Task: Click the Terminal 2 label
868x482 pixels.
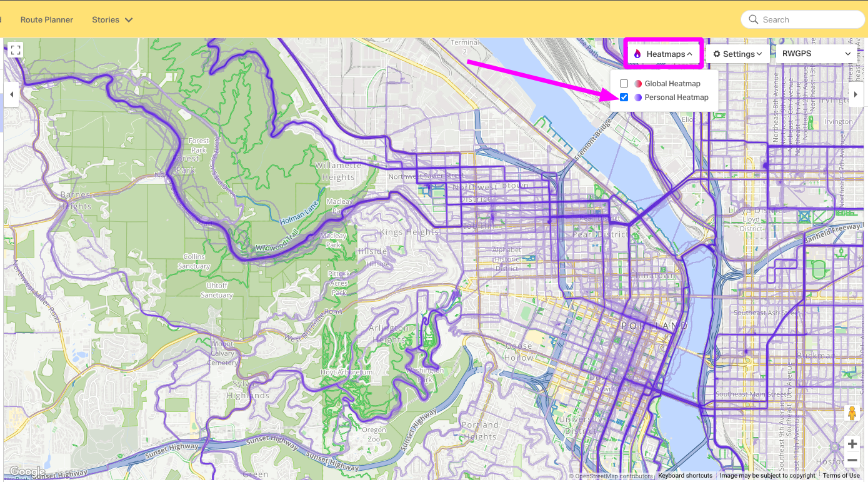Action: (465, 47)
